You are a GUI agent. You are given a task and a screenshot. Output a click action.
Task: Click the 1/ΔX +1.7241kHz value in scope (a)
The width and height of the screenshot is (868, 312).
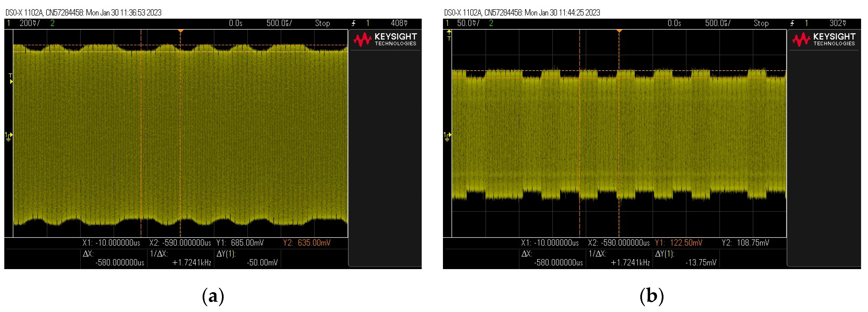tap(192, 262)
